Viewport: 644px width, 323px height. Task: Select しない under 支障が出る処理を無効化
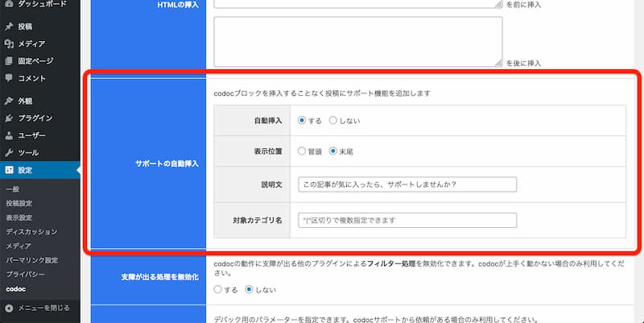(249, 289)
